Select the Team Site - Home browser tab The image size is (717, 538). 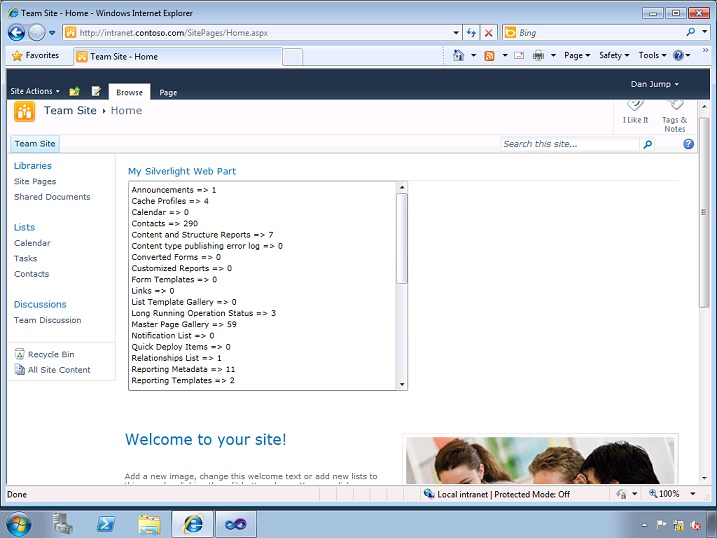coord(177,57)
